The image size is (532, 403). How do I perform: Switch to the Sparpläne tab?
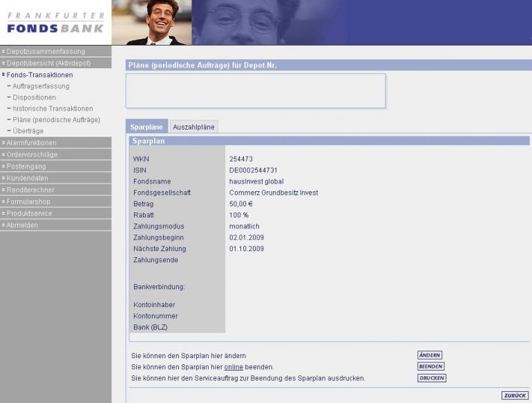[x=146, y=126]
